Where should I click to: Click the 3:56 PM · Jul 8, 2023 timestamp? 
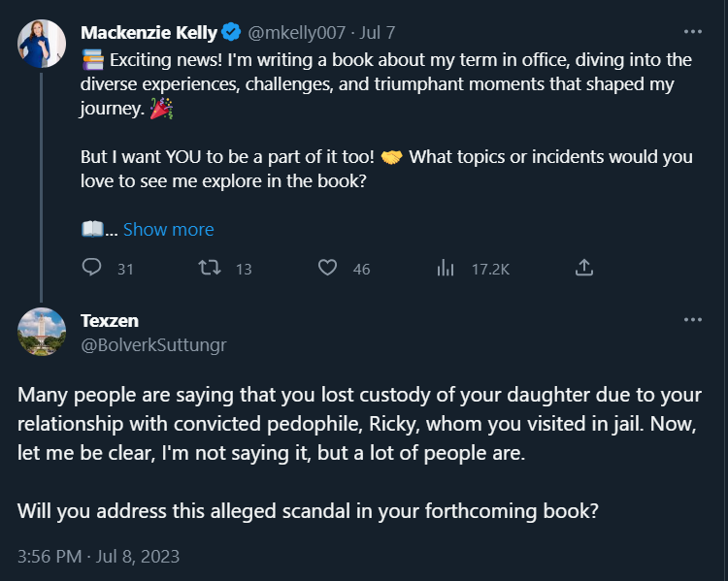tap(99, 557)
